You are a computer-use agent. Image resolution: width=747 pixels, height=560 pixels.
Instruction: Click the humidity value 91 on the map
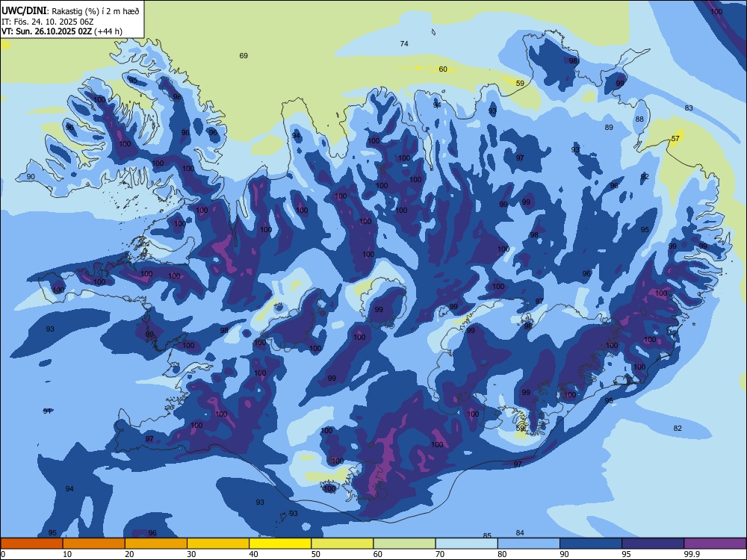point(47,411)
